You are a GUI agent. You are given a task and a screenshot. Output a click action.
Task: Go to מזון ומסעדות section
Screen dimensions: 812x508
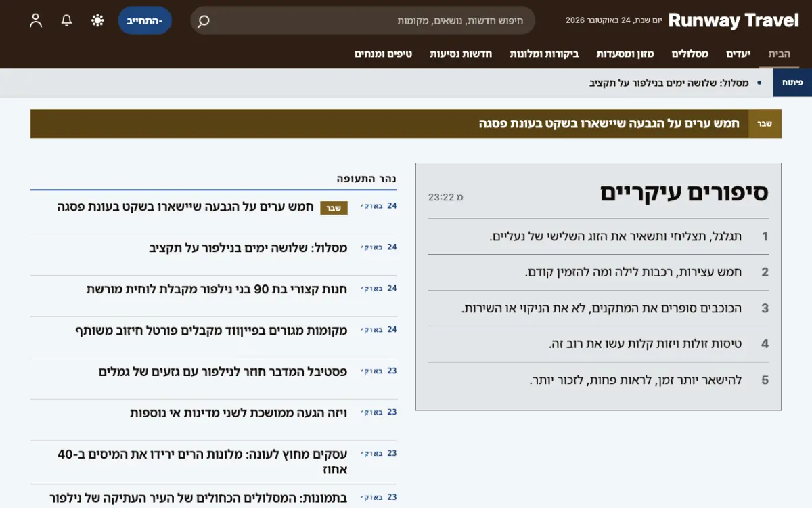click(x=625, y=54)
